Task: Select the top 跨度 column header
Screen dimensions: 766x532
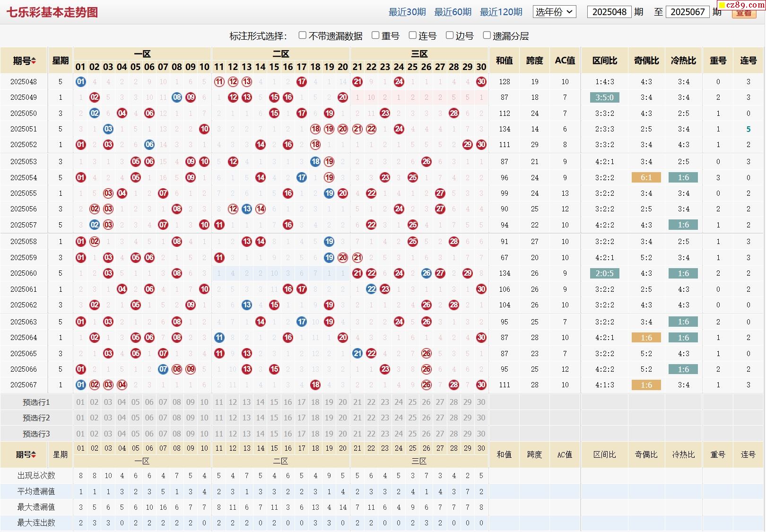Action: (x=535, y=61)
